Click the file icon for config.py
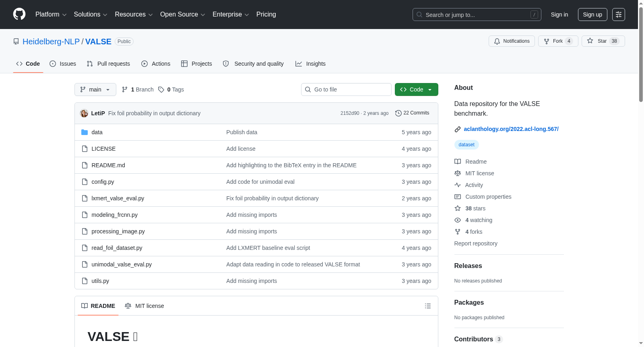 pos(85,182)
